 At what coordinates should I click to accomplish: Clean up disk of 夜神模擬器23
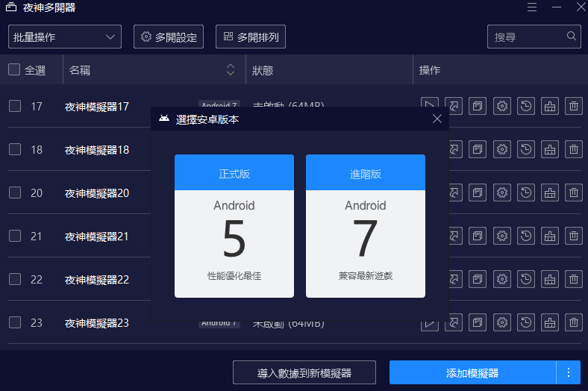click(x=550, y=322)
